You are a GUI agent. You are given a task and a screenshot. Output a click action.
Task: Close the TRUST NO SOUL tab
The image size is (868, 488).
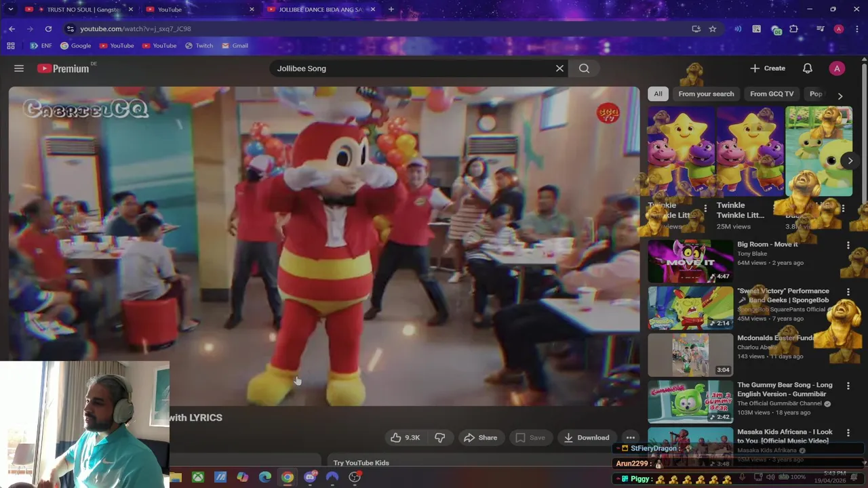(x=130, y=9)
